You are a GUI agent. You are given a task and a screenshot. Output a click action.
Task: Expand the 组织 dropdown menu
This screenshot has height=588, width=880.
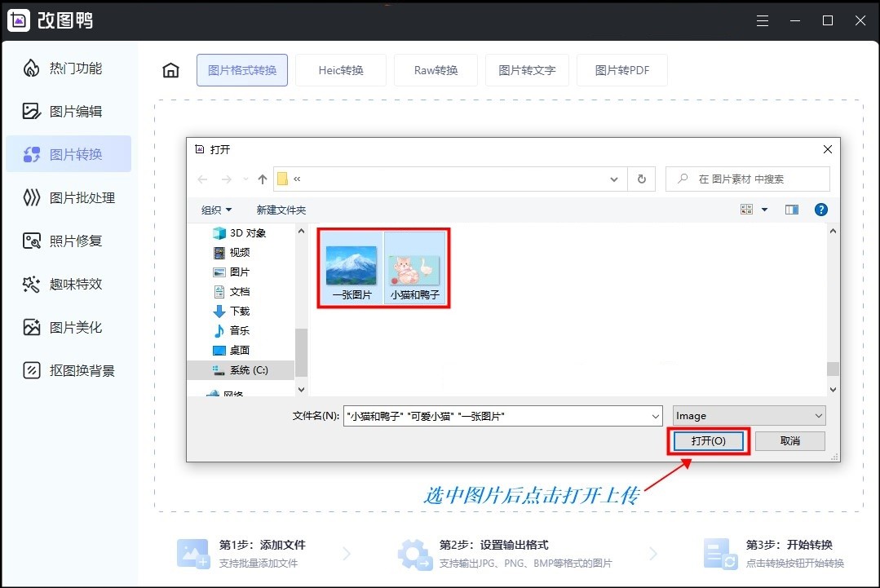click(x=217, y=210)
